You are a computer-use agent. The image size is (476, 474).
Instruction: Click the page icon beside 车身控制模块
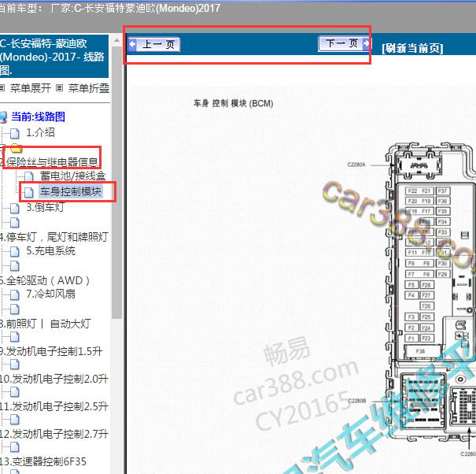(29, 192)
